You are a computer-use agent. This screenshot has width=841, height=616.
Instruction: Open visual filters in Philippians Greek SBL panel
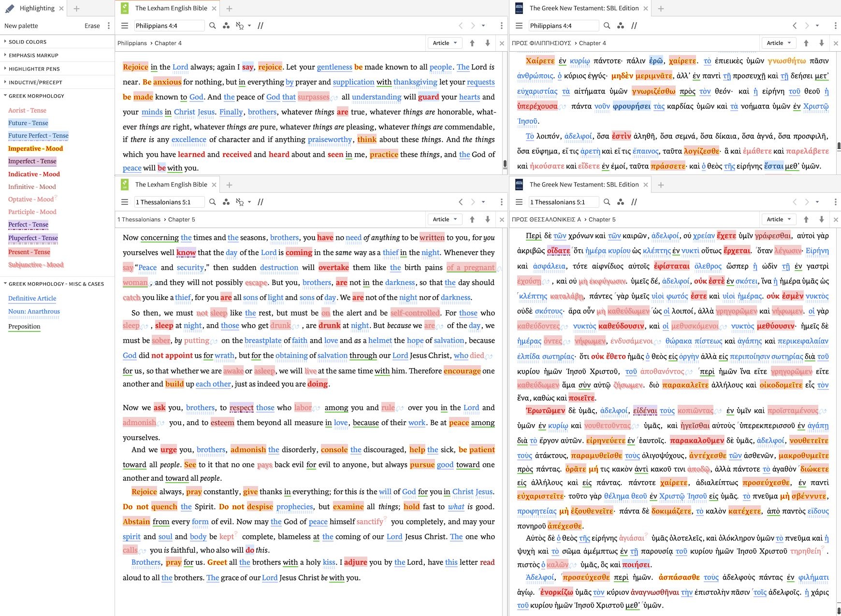point(620,26)
